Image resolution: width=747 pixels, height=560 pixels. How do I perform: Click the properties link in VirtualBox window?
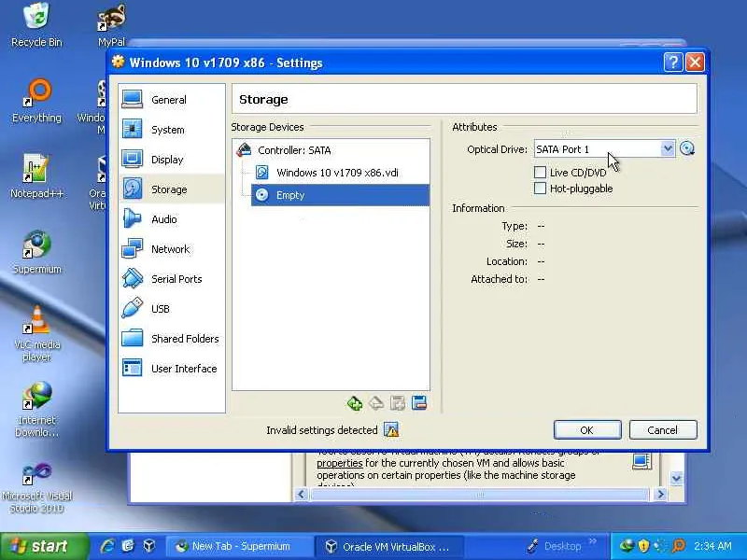click(x=340, y=463)
